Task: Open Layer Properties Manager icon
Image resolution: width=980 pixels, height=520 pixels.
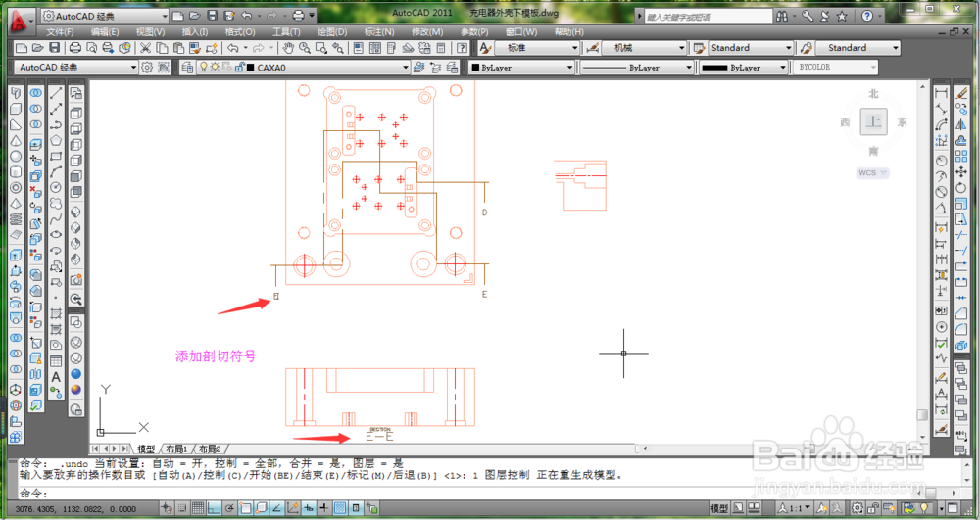Action: coord(187,68)
